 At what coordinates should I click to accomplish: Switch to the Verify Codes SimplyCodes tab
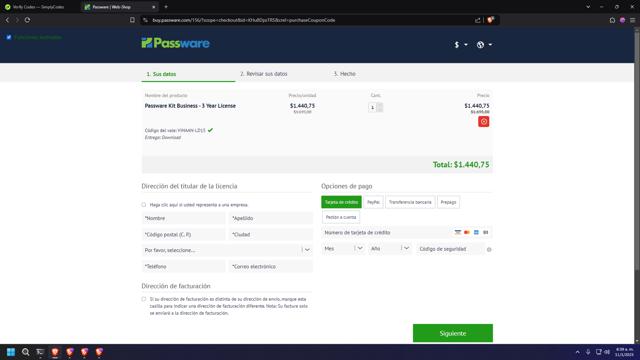point(39,7)
